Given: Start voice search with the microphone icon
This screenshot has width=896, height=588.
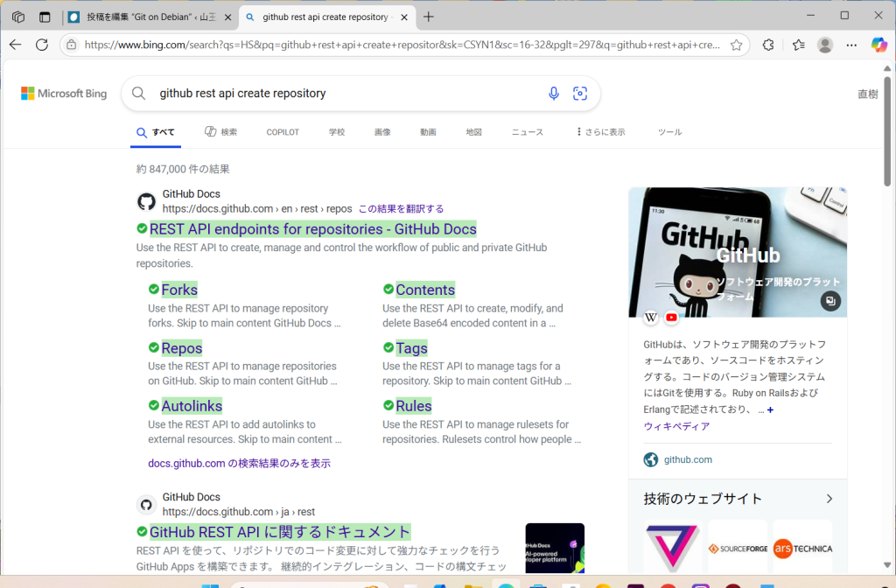Looking at the screenshot, I should click(x=554, y=93).
